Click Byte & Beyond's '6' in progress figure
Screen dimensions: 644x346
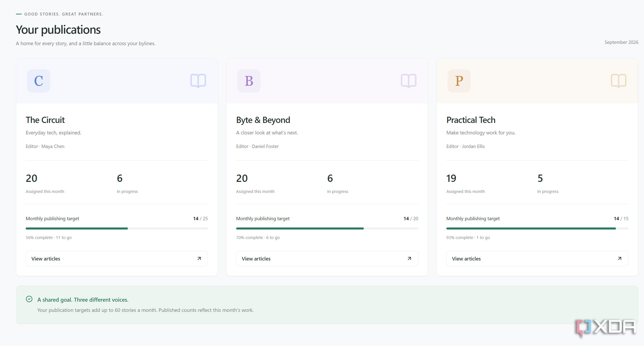(x=330, y=178)
